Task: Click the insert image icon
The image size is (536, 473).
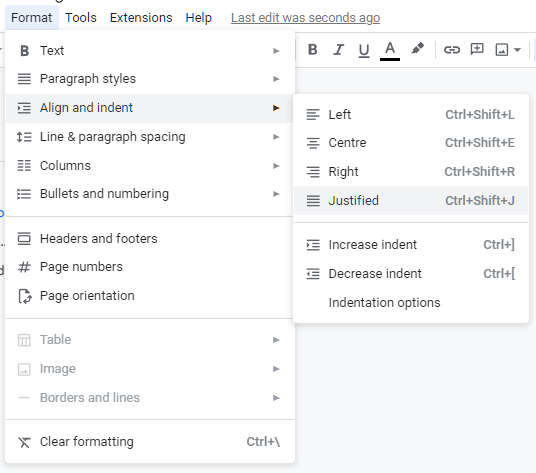Action: pyautogui.click(x=501, y=50)
